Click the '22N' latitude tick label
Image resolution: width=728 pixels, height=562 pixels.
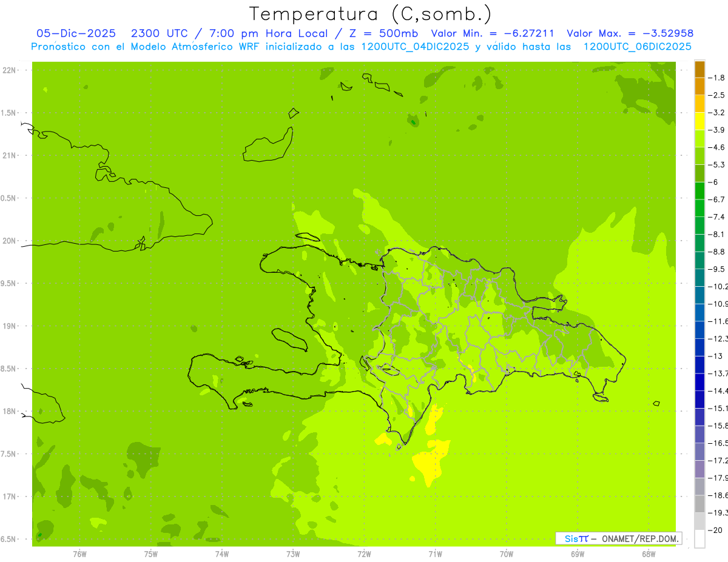(x=8, y=70)
